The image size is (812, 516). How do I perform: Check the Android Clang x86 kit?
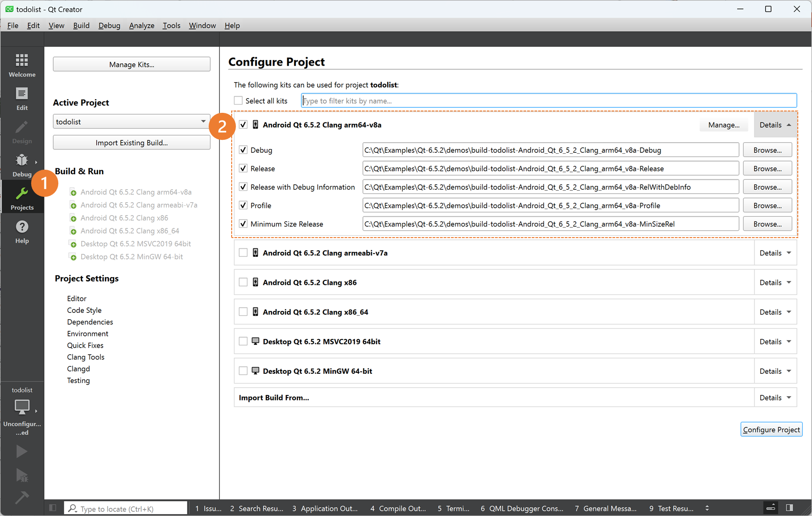243,283
